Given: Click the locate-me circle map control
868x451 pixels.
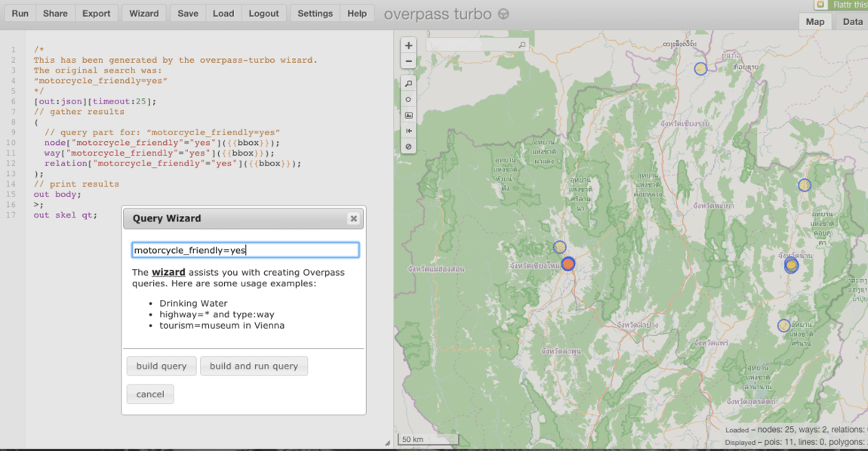Looking at the screenshot, I should pyautogui.click(x=408, y=100).
